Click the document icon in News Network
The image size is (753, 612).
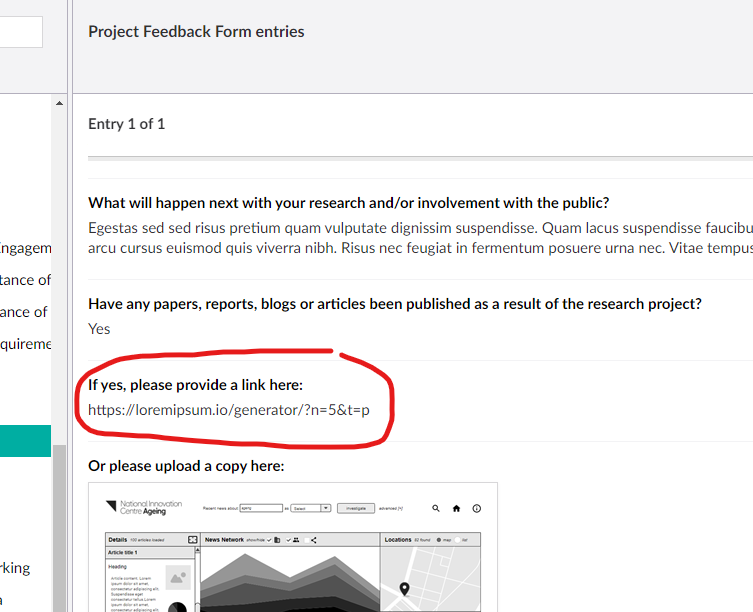point(277,540)
